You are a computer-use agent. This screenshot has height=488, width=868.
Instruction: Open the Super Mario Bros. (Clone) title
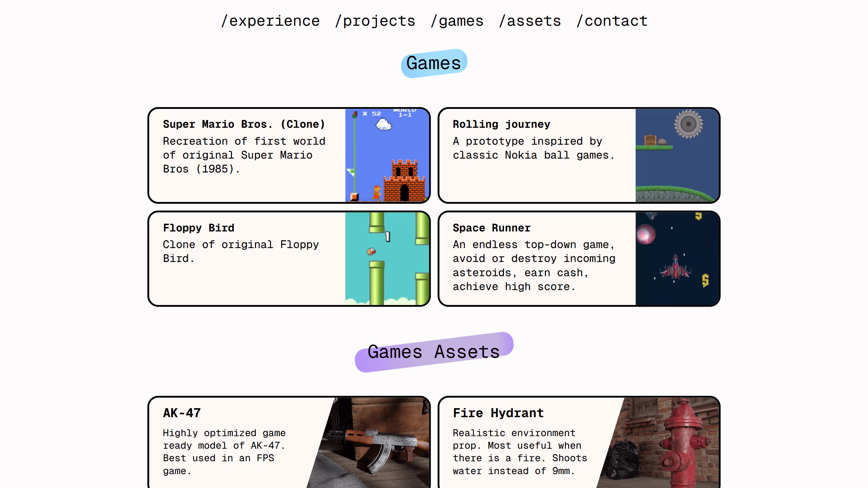(x=244, y=124)
